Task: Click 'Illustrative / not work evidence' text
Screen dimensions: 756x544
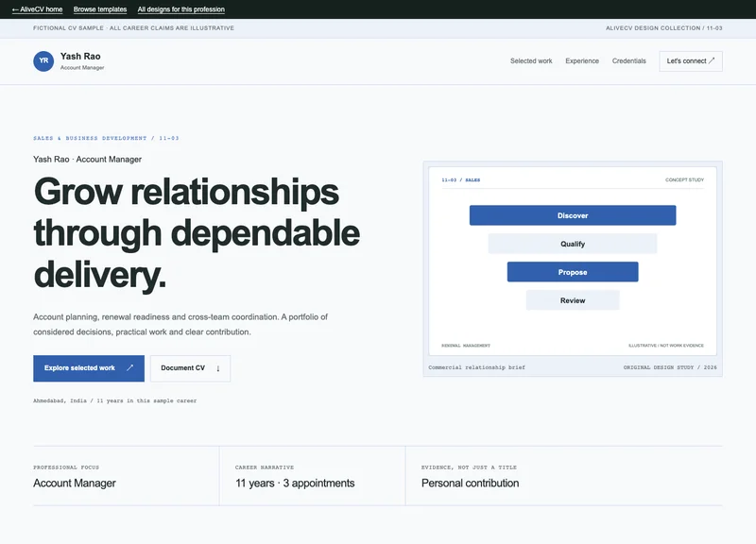Action: [666, 346]
